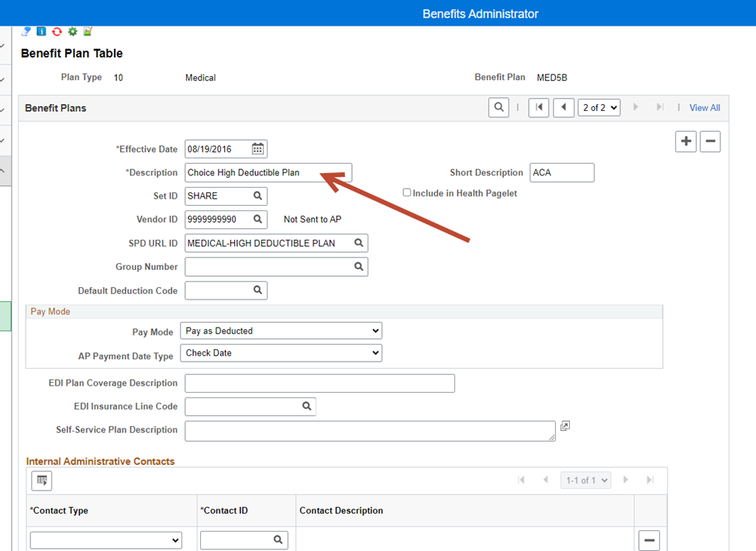Open the Effective Date calendar picker

coord(258,149)
